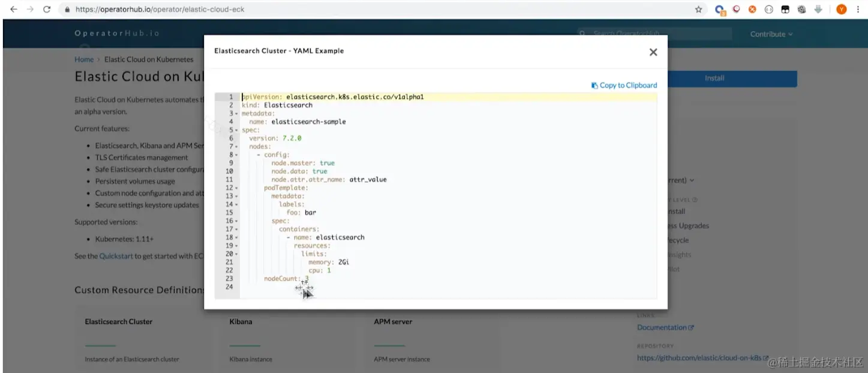Open the Documentation link
Viewport: 868px width, 373px height.
click(x=662, y=327)
